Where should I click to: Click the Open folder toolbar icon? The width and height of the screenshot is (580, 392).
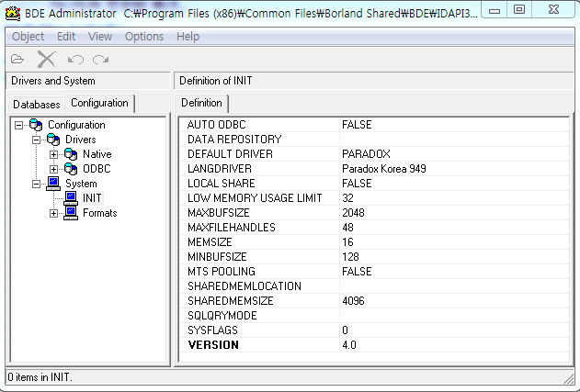click(x=17, y=60)
